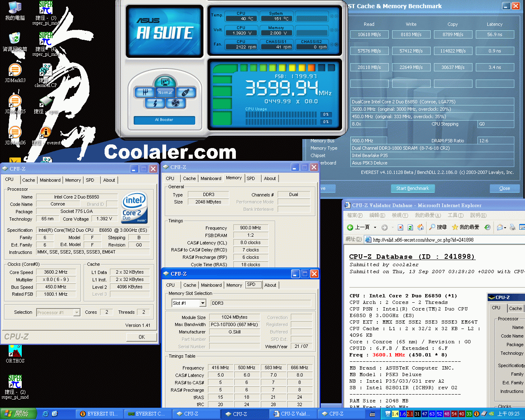Viewport: 525px width, 420px height.
Task: Click the taskbar clock showing 09:25
Action: 508,414
